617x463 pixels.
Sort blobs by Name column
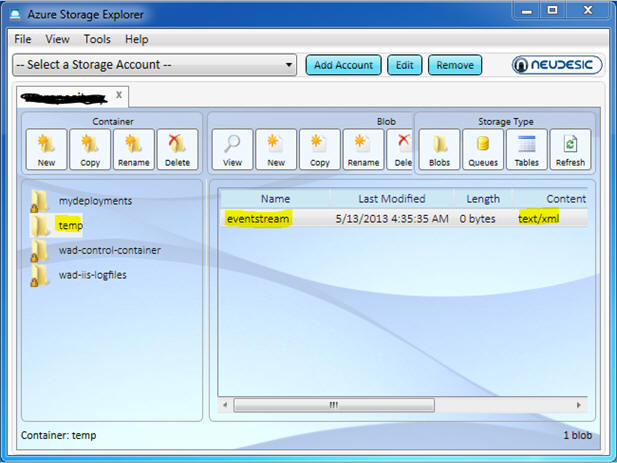[x=275, y=199]
